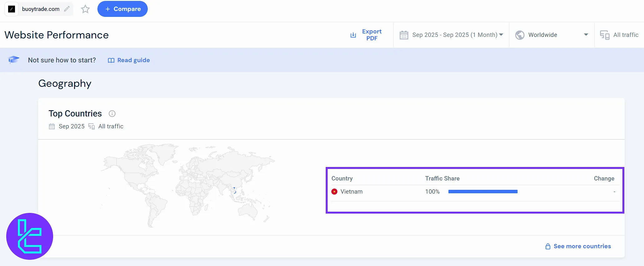Star buoytrade.com as a favorite
Screen dimensions: 644x266
pyautogui.click(x=85, y=9)
